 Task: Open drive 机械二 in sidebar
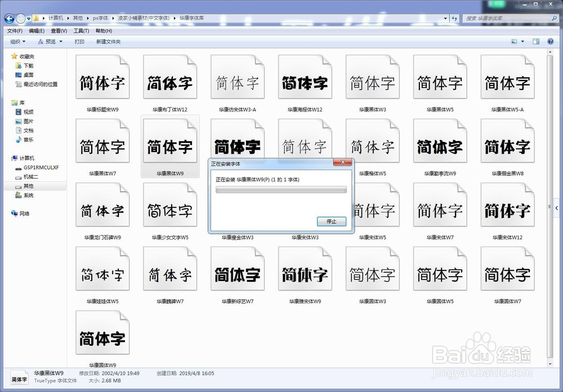[x=31, y=177]
